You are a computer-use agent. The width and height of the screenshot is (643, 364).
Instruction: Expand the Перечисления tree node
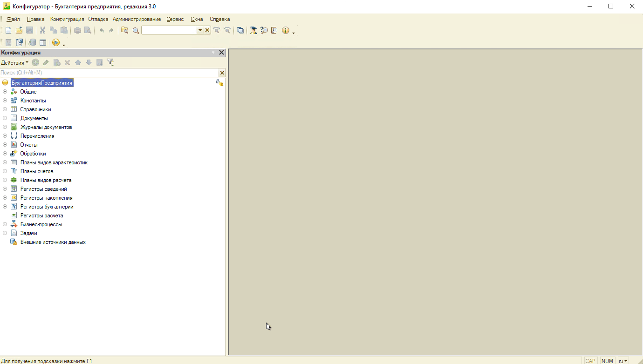point(5,136)
